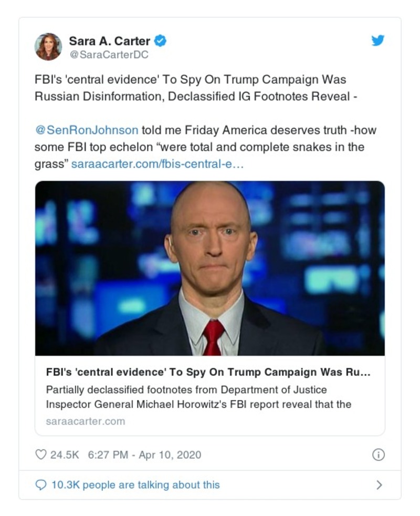This screenshot has height=516, width=420.
Task: Click the reply speech bubble icon
Action: click(x=40, y=485)
